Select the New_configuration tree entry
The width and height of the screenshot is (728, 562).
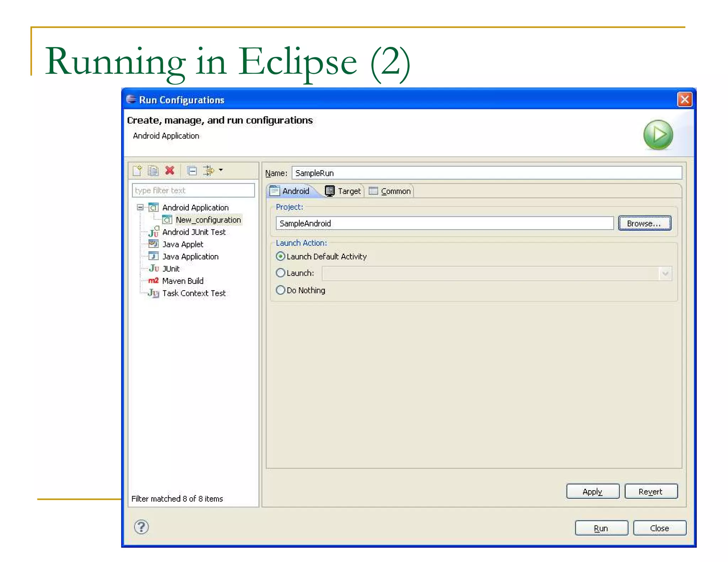click(x=208, y=220)
